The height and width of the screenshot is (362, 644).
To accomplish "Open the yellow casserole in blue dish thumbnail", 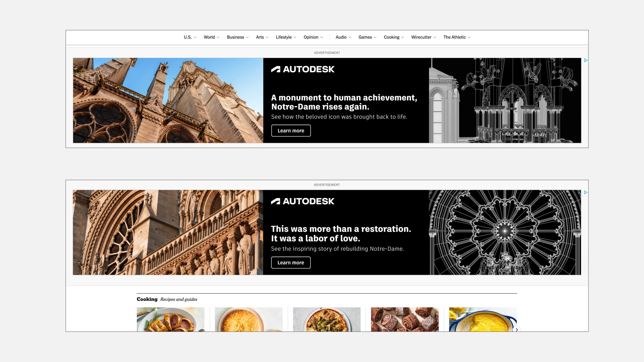I will tap(483, 319).
